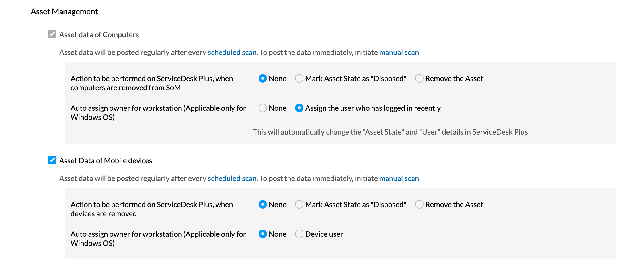Click the Asset Data of Mobile devices label
This screenshot has width=644, height=280.
click(x=106, y=161)
